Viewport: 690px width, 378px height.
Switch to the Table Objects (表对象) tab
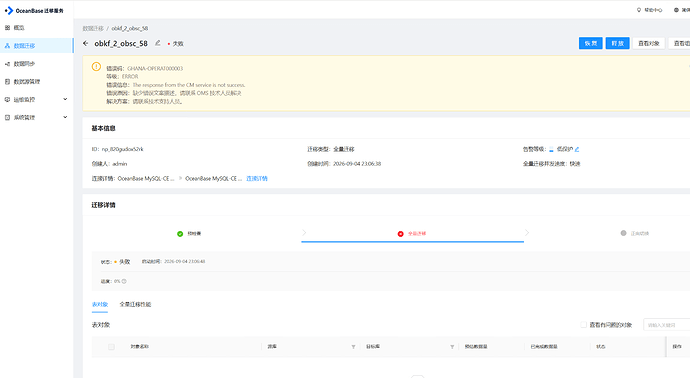(100, 305)
